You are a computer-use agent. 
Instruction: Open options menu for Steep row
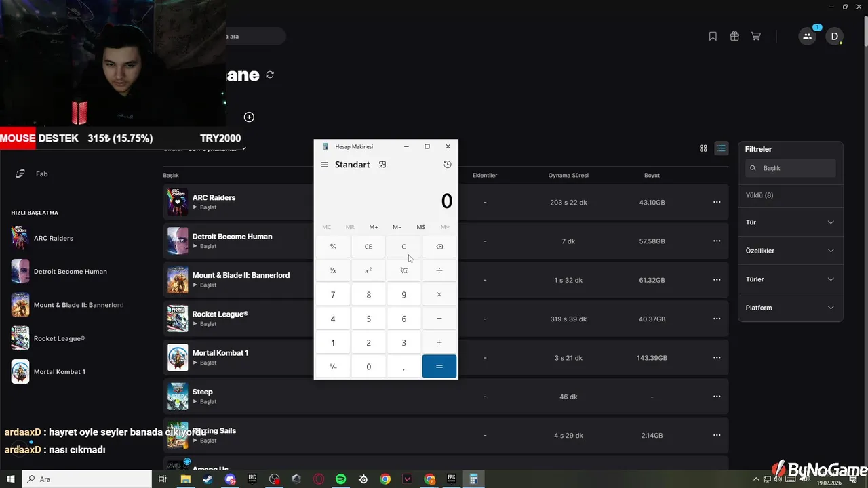[x=717, y=396]
